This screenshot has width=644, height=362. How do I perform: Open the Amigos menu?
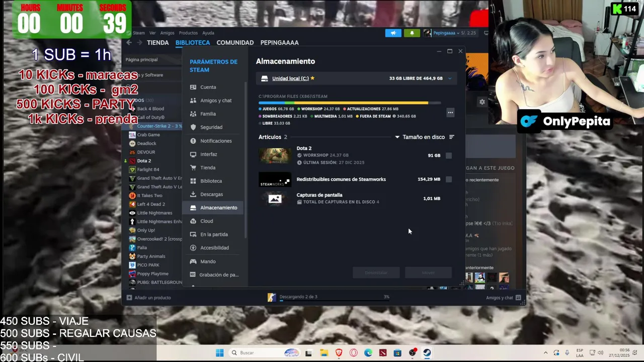167,33
